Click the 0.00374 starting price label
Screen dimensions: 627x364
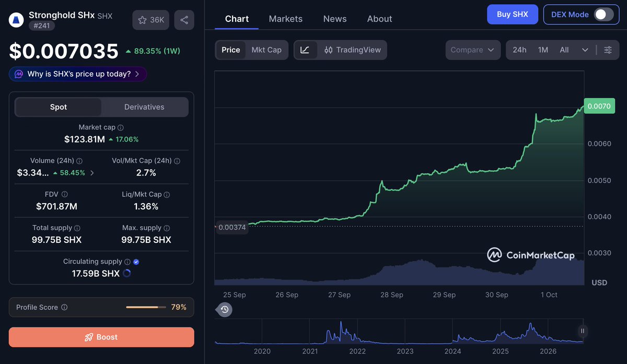231,227
